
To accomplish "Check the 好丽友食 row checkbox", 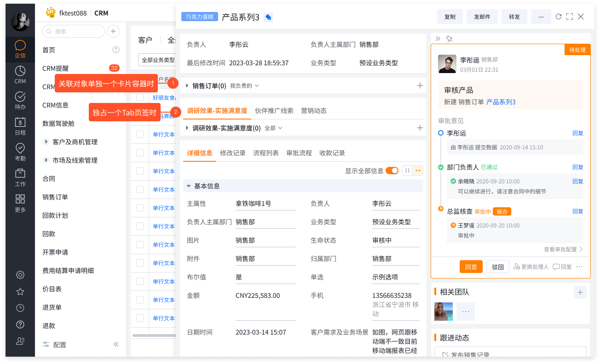I will (140, 97).
